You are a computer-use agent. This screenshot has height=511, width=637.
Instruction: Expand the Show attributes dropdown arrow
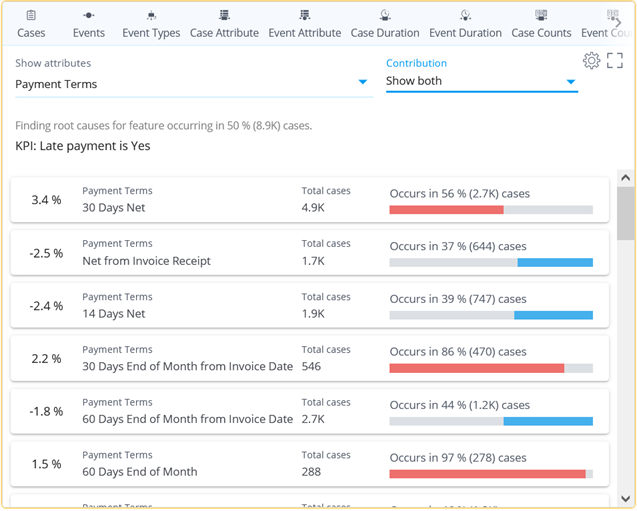[363, 82]
